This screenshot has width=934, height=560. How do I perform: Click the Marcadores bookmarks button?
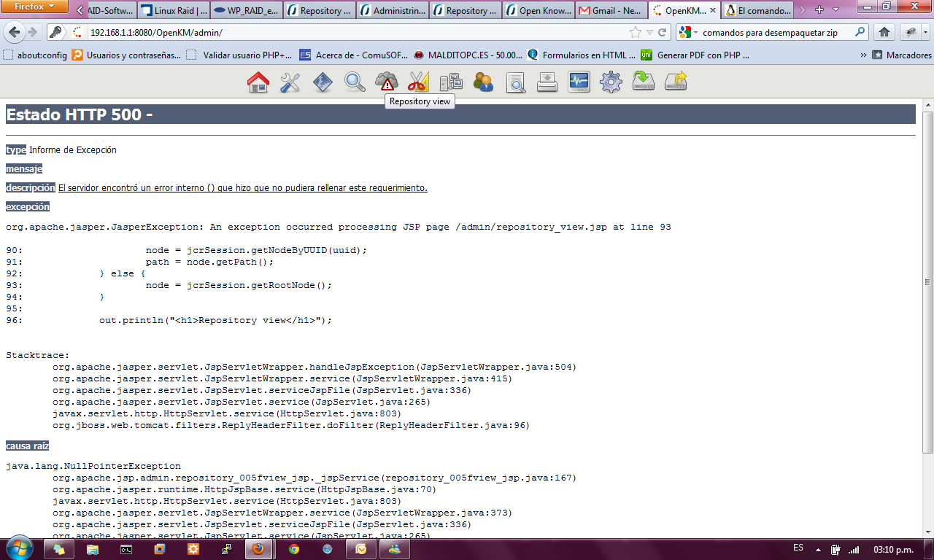[x=902, y=55]
